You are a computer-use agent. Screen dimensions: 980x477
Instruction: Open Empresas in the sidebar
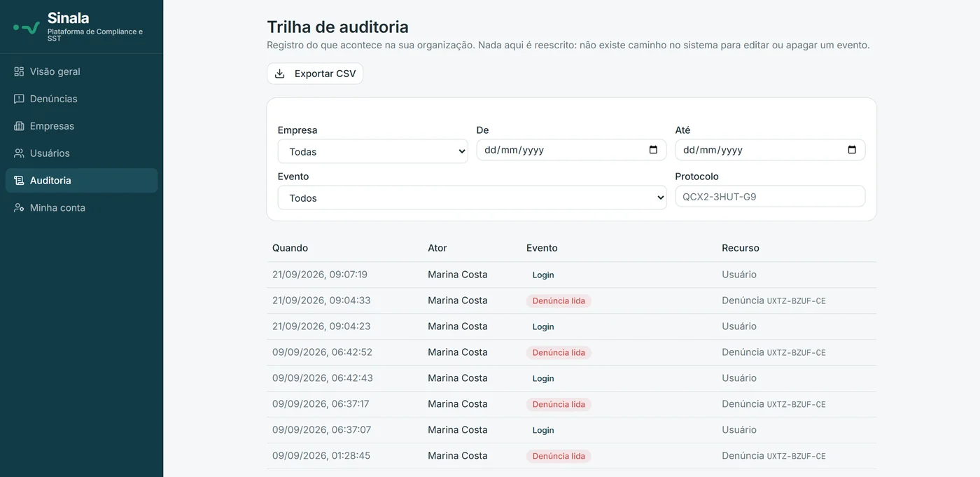click(81, 126)
